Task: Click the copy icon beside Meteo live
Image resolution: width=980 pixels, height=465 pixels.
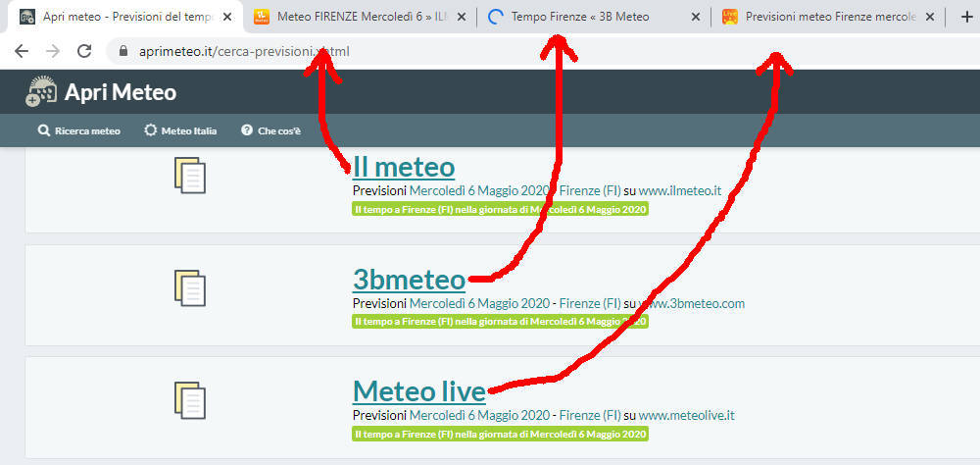Action: click(x=190, y=400)
